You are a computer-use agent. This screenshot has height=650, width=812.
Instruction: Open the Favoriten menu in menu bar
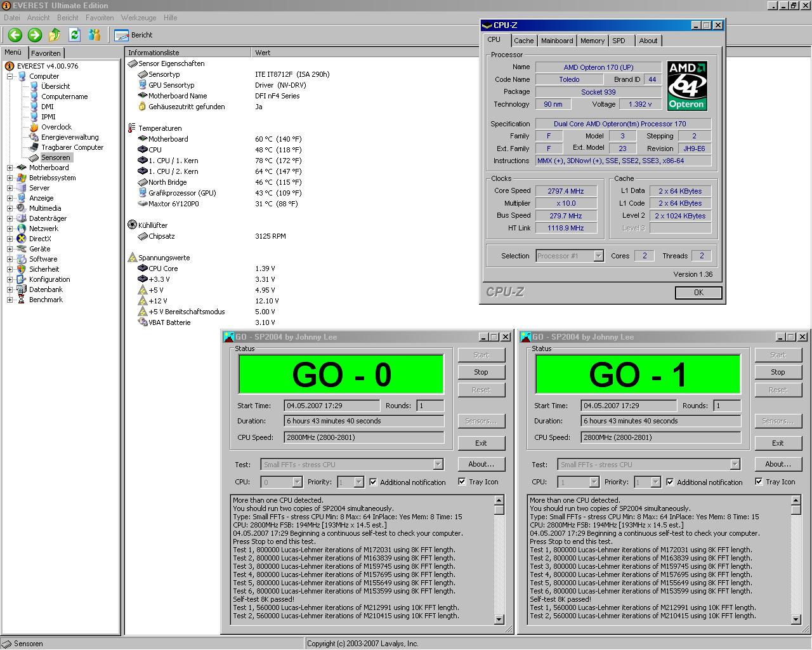coord(100,18)
